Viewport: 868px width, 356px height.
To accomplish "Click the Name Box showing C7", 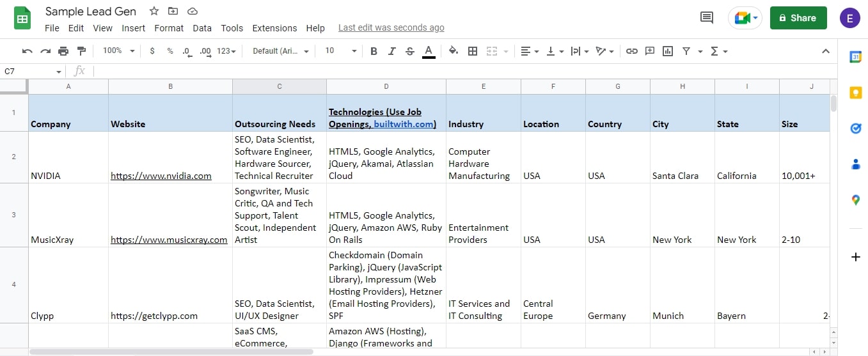I will point(32,72).
